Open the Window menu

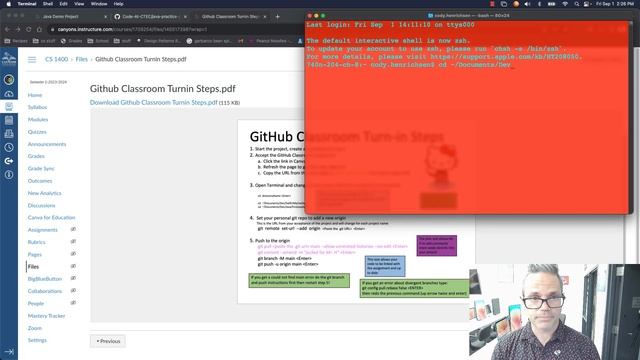(x=99, y=4)
